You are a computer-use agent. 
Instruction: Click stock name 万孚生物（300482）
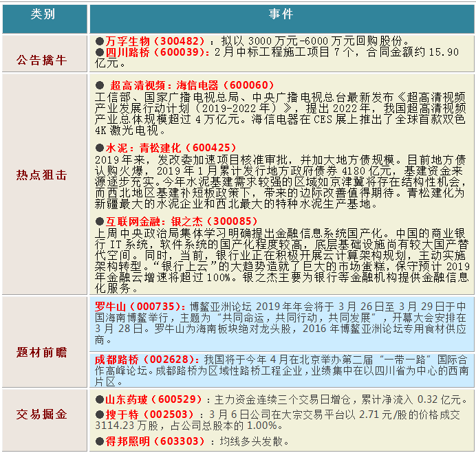155,41
